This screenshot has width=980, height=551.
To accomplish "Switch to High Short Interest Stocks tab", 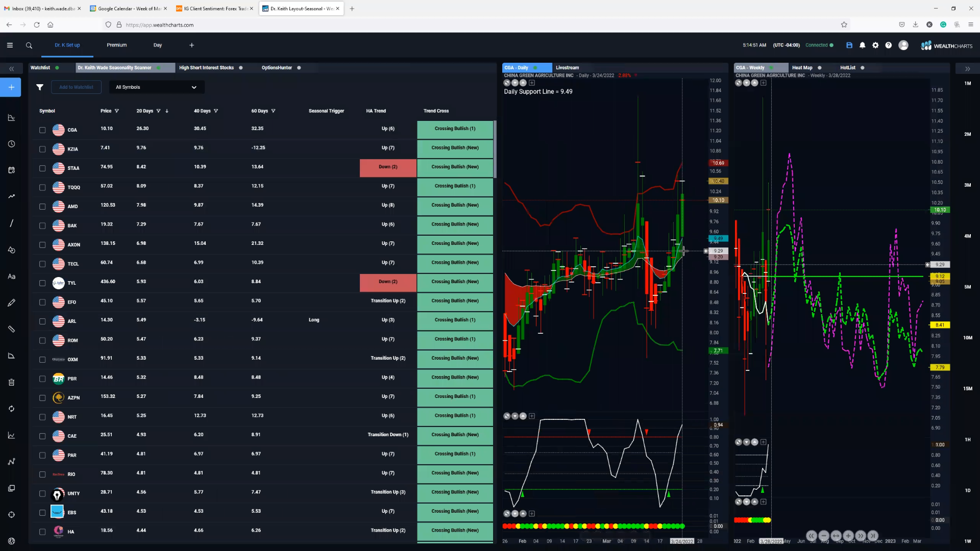I will click(x=206, y=68).
